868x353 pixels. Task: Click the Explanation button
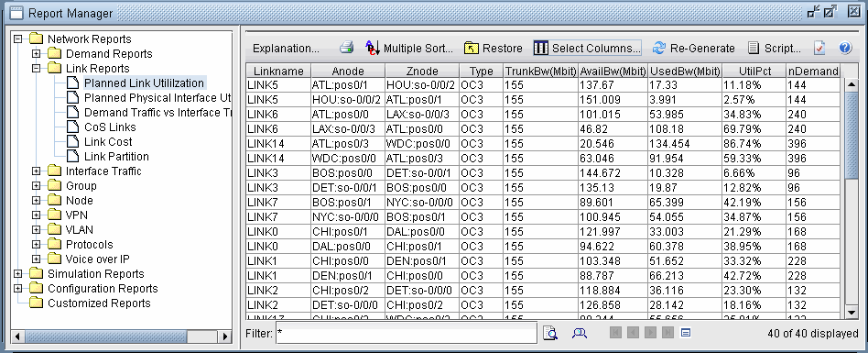[x=286, y=49]
